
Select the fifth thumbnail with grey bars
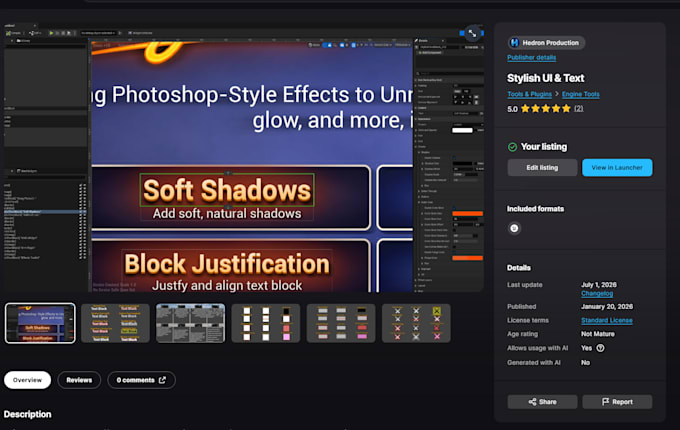click(341, 323)
